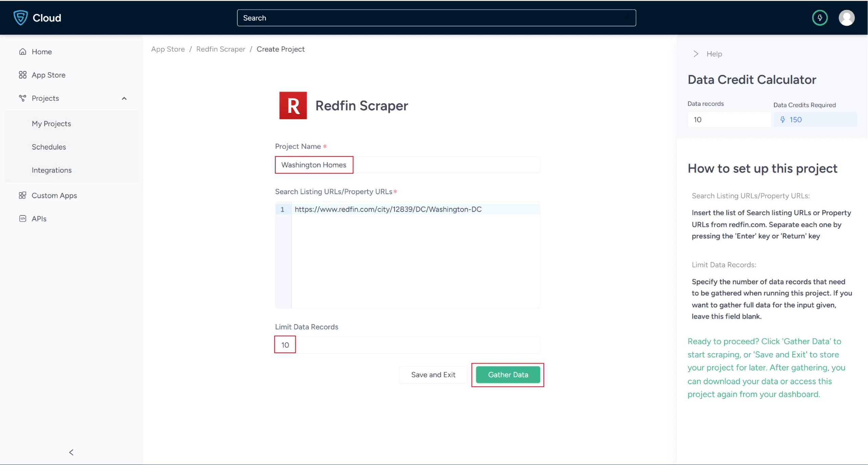Click the Save and Exit button
Viewport: 868px width, 465px height.
pos(433,375)
